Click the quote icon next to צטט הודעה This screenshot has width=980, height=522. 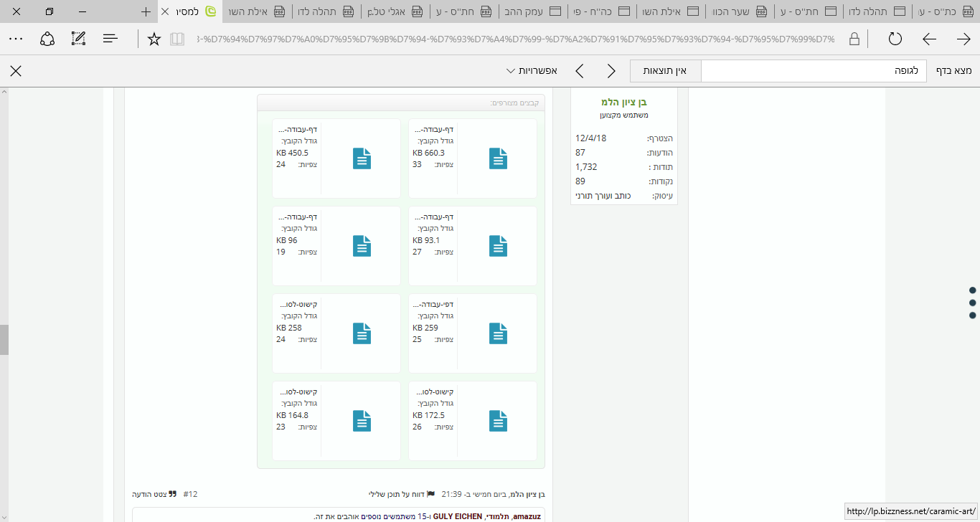(172, 494)
